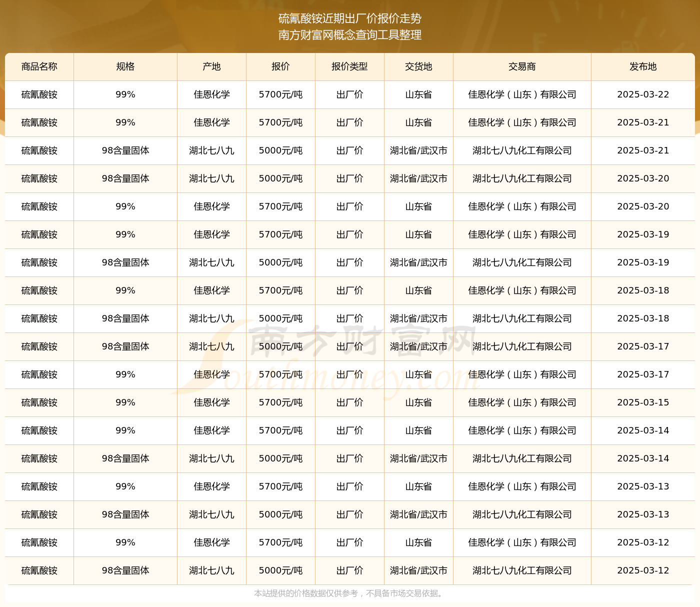Image resolution: width=700 pixels, height=607 pixels.
Task: Click 湖北七八九化工有限公司 in the 2025-03-12 row
Action: 522,570
